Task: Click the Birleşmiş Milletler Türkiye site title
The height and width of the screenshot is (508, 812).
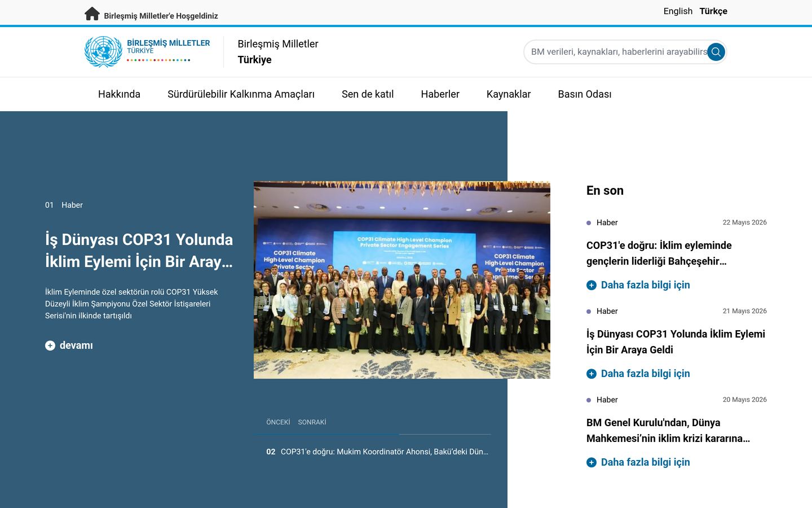Action: click(x=278, y=52)
